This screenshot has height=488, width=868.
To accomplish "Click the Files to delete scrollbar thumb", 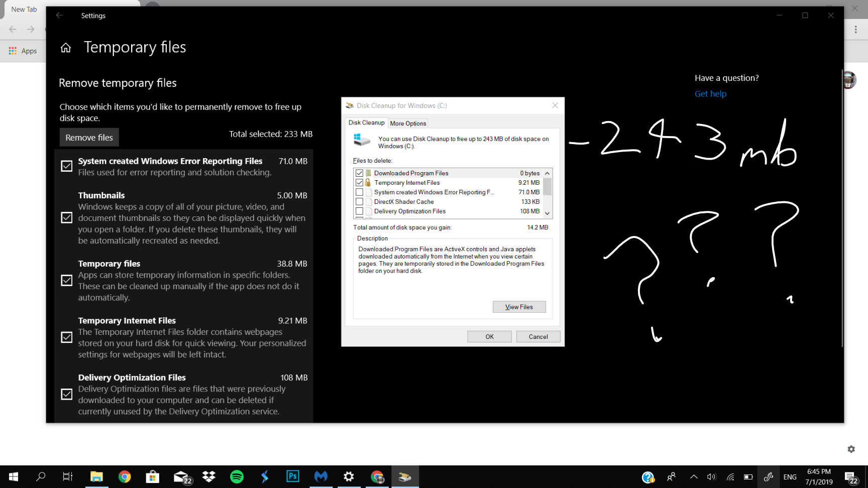I will tap(548, 186).
